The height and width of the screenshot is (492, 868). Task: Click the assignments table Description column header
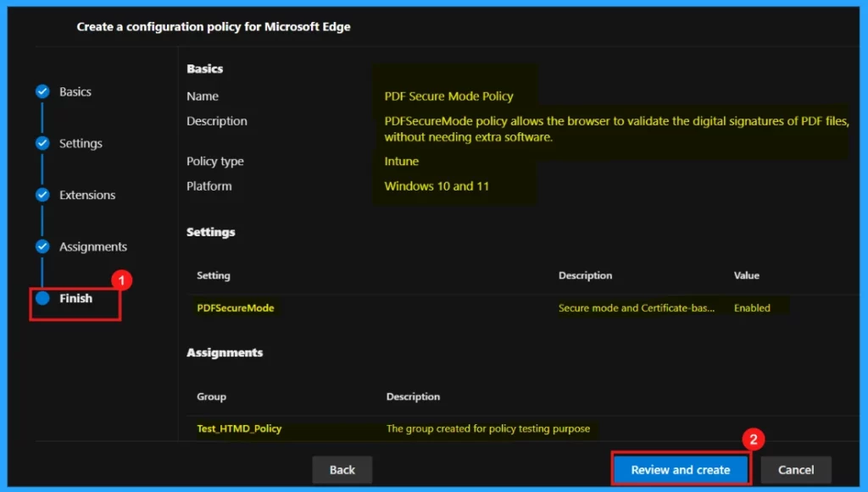(x=413, y=397)
